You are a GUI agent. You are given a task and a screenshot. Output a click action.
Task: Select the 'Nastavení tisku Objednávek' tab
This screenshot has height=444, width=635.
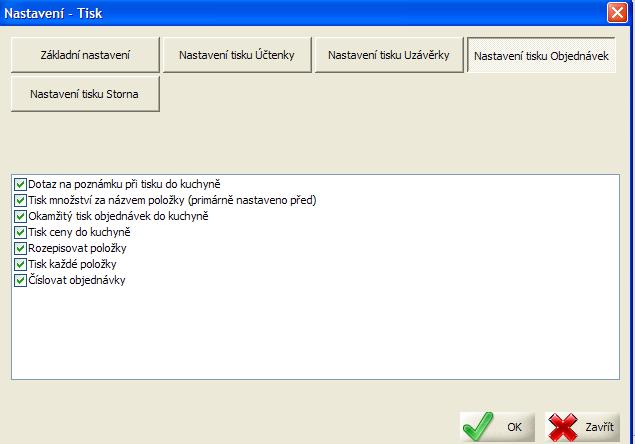coord(541,56)
